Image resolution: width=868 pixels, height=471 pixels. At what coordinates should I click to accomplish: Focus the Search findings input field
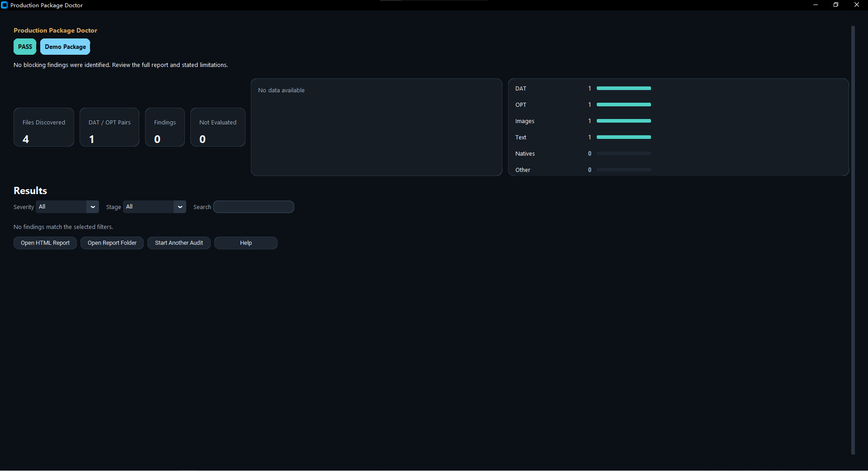click(254, 207)
